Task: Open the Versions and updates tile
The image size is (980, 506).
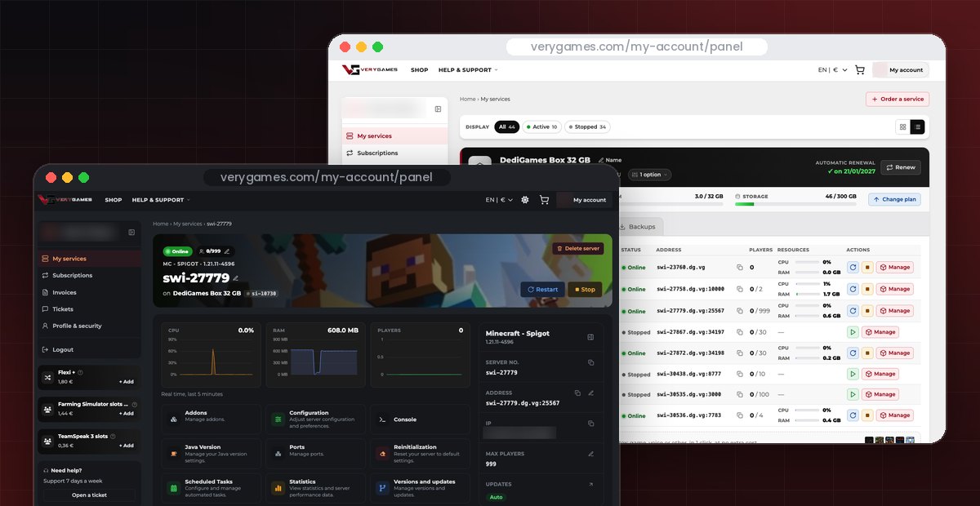Action: click(x=419, y=488)
